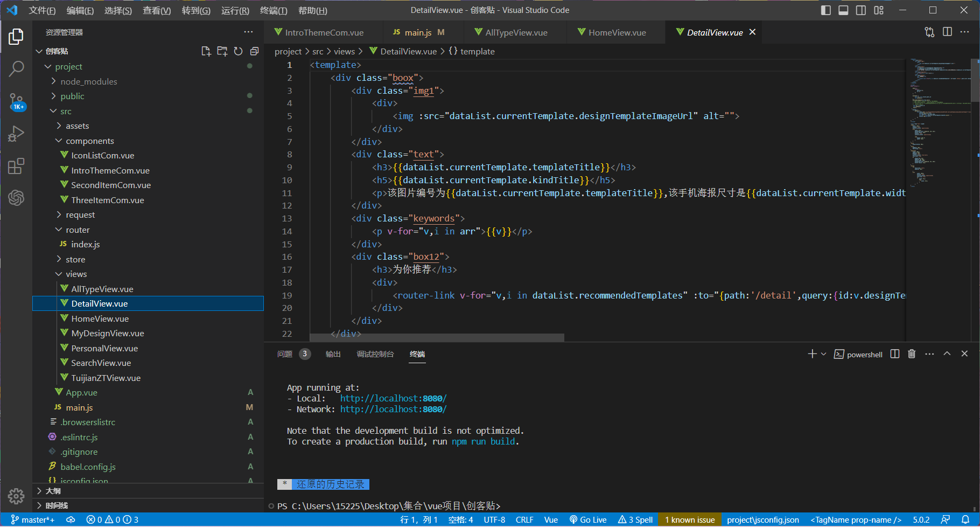Open the Explorer view in activity bar
Viewport: 980px width, 527px height.
[x=16, y=37]
